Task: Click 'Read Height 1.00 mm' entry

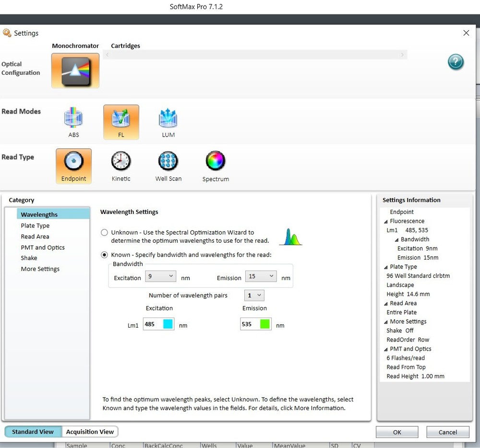Action: click(415, 376)
